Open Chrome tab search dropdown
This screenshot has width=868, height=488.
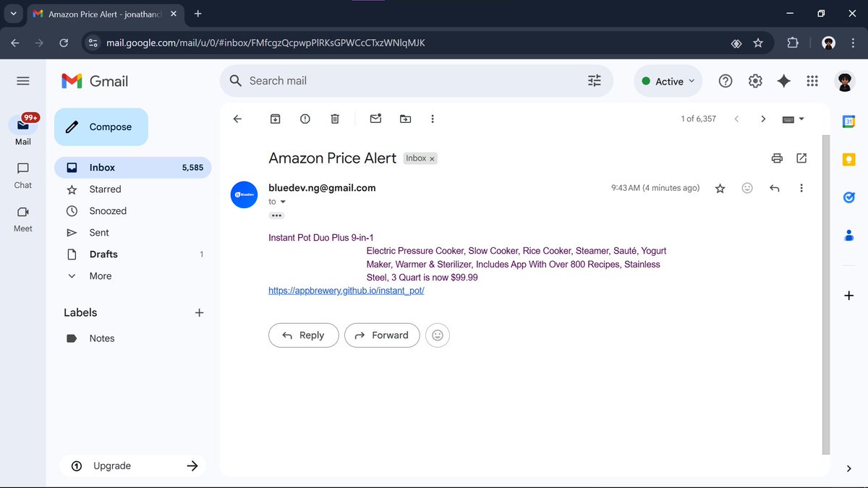click(x=13, y=14)
